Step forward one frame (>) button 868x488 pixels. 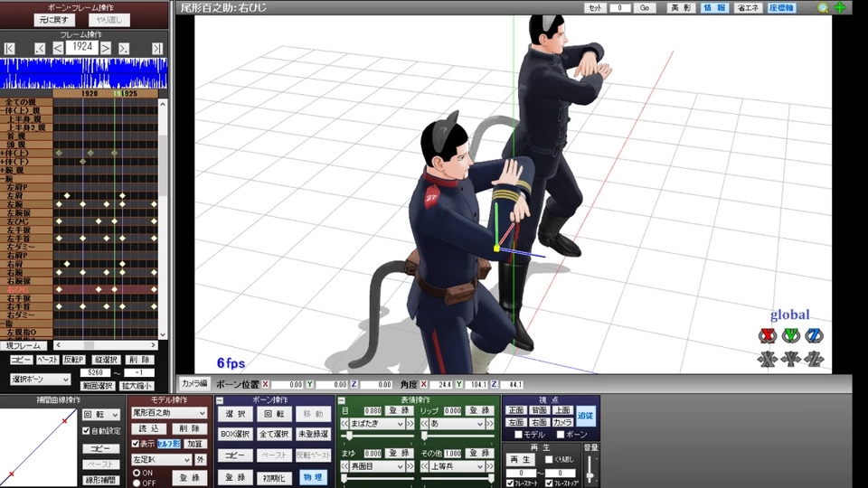pos(106,48)
